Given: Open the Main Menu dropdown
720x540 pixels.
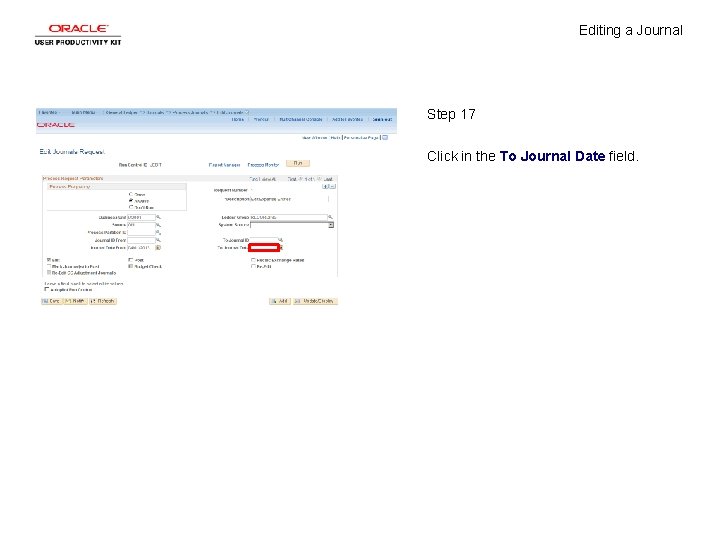Looking at the screenshot, I should (84, 112).
